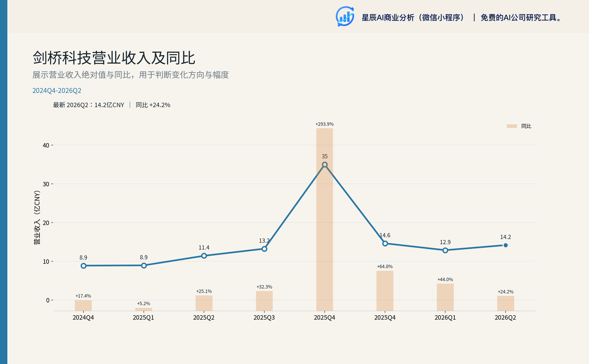Click the 2024Q4 data point on the line
589x364 pixels.
[83, 266]
